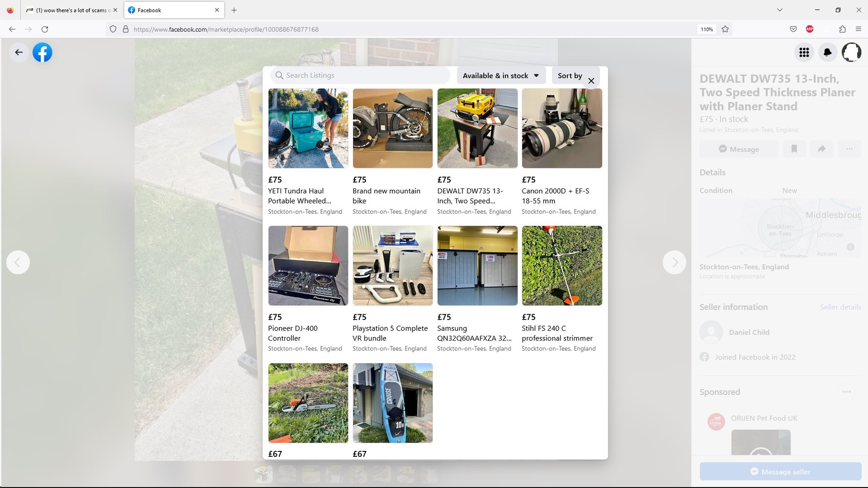Open the Stihl FS 240 C strimmer thumbnail
Viewport: 868px width, 488px height.
pyautogui.click(x=562, y=265)
